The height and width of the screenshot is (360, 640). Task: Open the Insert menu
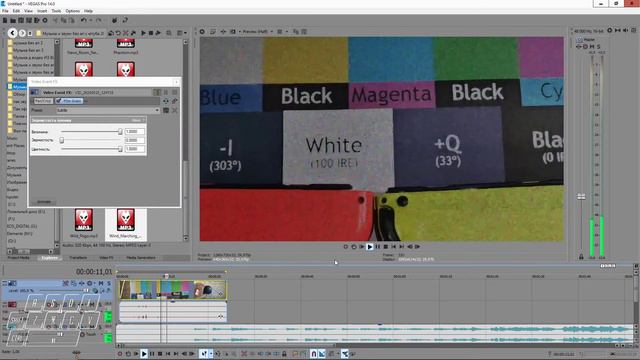coord(42,11)
